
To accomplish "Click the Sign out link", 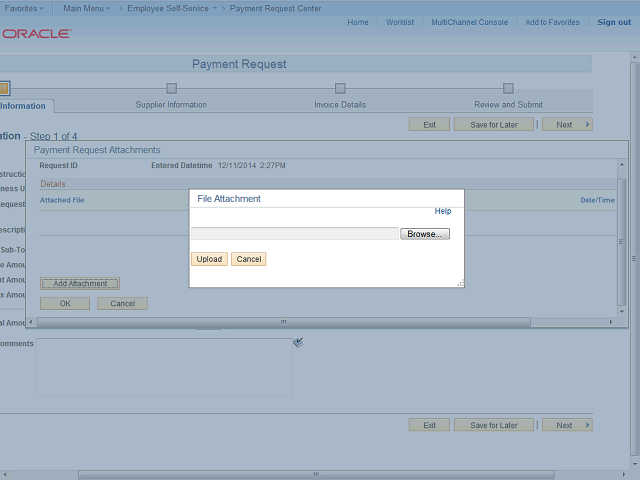I will click(614, 22).
